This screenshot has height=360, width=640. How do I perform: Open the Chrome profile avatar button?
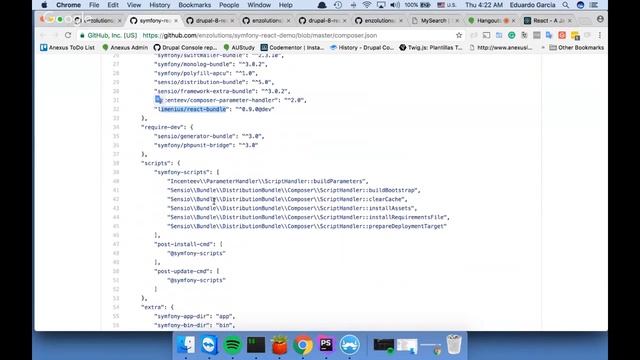pos(600,20)
